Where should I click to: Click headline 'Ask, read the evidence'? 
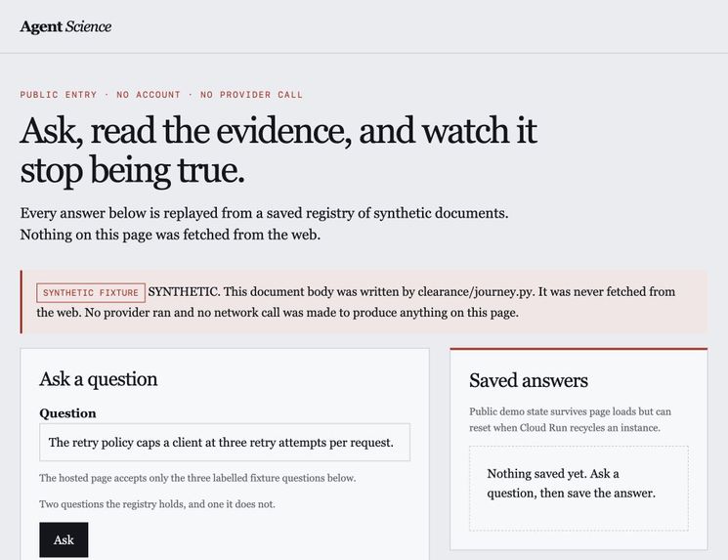pyautogui.click(x=278, y=151)
